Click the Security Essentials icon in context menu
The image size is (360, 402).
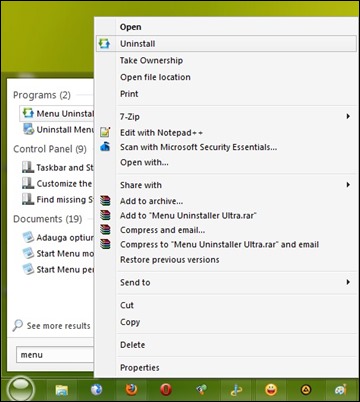pos(105,147)
